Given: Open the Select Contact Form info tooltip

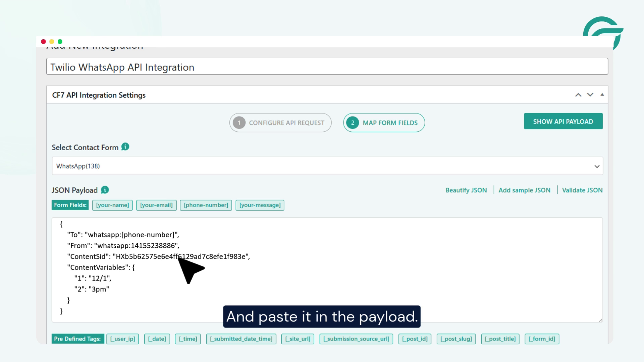Looking at the screenshot, I should [125, 146].
